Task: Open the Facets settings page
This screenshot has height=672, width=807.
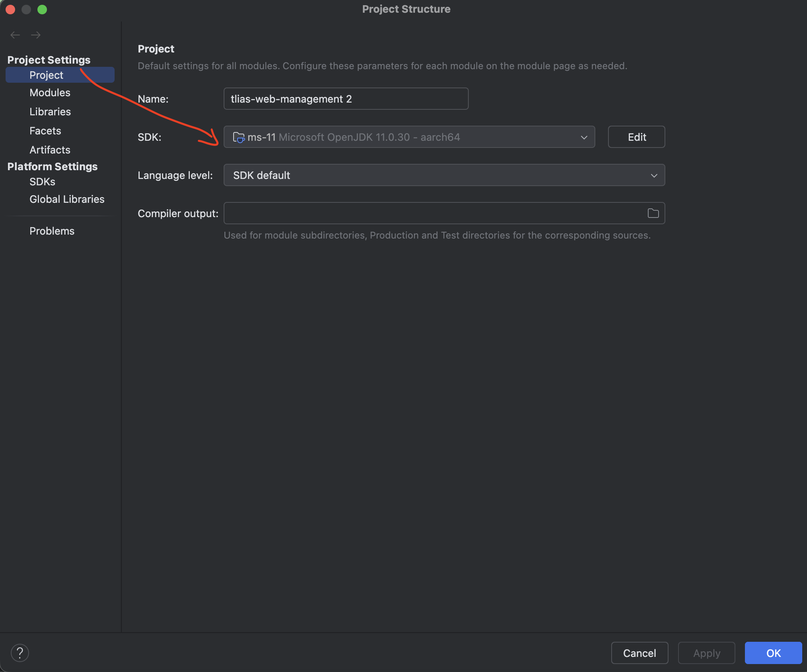Action: pyautogui.click(x=45, y=131)
